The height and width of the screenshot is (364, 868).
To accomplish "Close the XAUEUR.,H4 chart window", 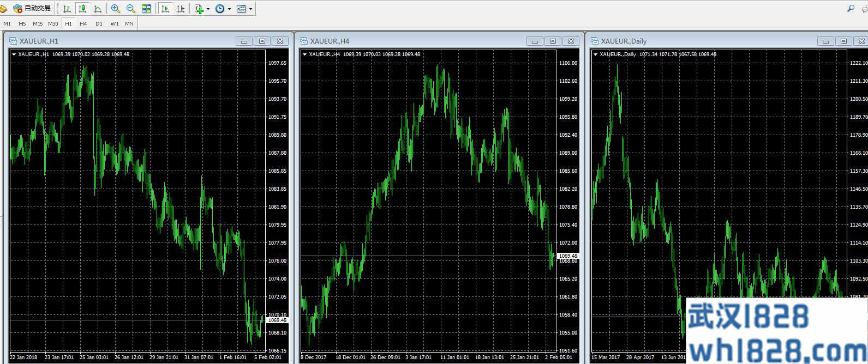I will point(571,41).
